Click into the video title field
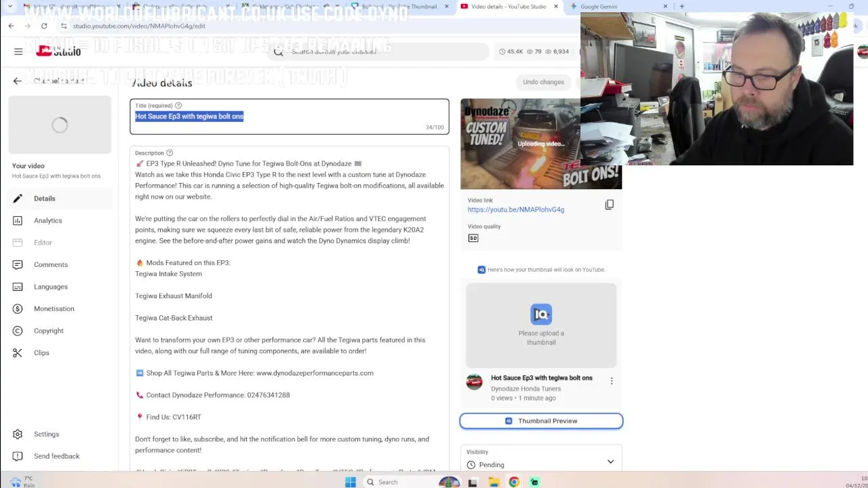The height and width of the screenshot is (488, 868). click(290, 117)
